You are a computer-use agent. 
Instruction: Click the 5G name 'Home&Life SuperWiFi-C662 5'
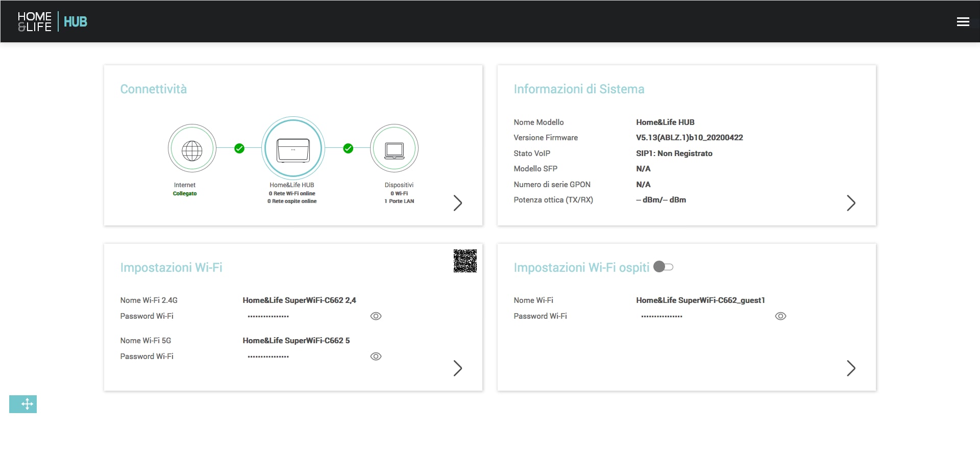pos(296,341)
